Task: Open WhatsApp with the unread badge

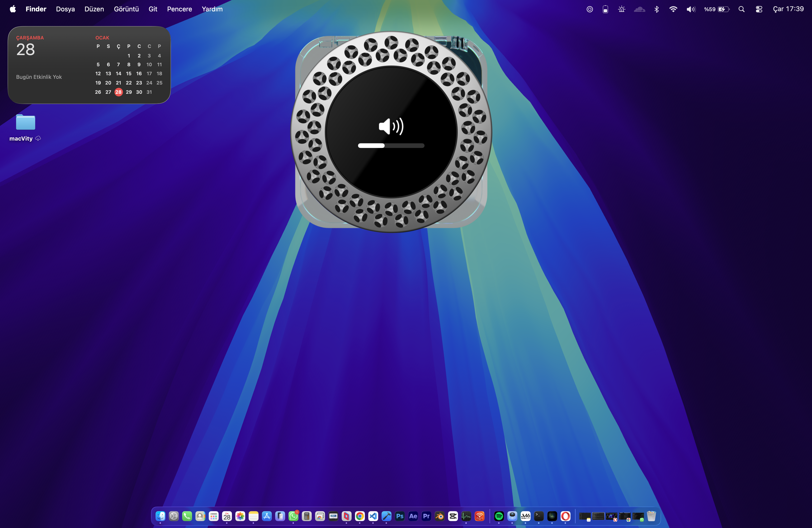Action: (x=293, y=516)
